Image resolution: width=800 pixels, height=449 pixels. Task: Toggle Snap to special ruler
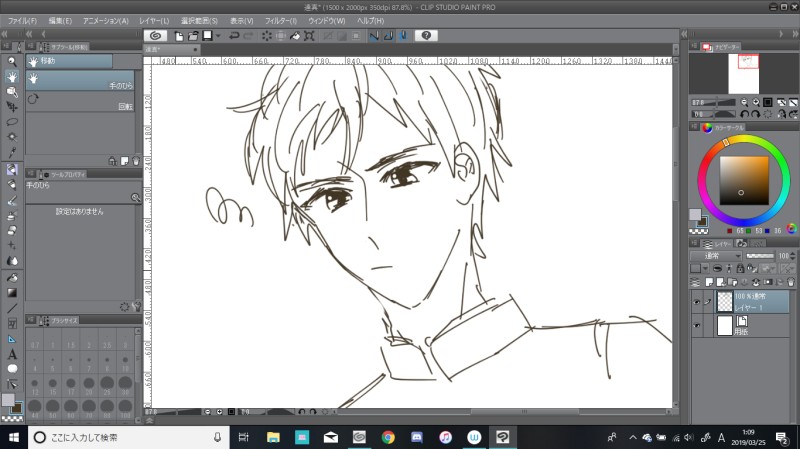click(388, 36)
